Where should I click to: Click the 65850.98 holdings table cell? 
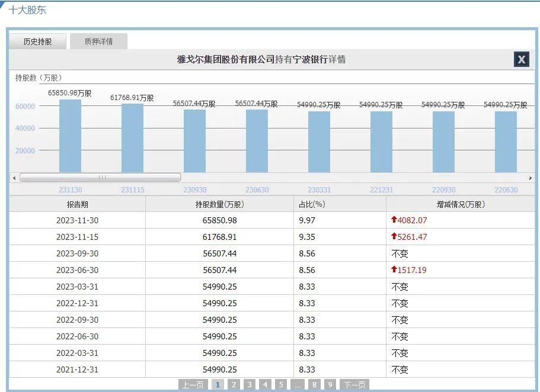tap(220, 220)
